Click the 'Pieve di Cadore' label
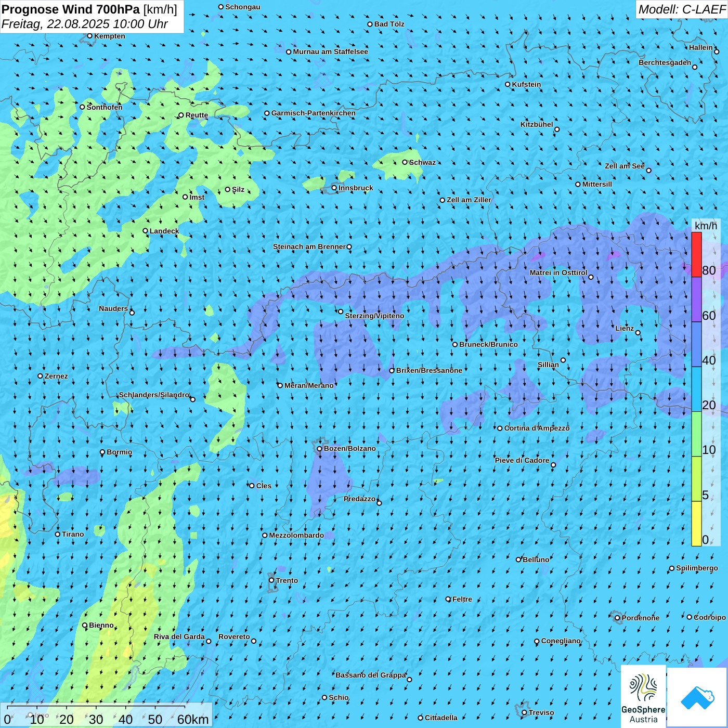 click(522, 460)
